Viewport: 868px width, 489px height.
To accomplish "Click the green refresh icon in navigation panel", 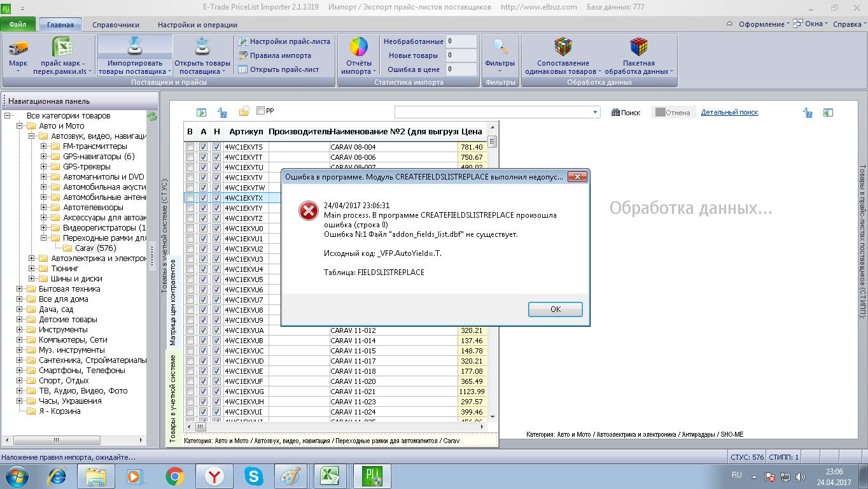I will click(x=151, y=116).
